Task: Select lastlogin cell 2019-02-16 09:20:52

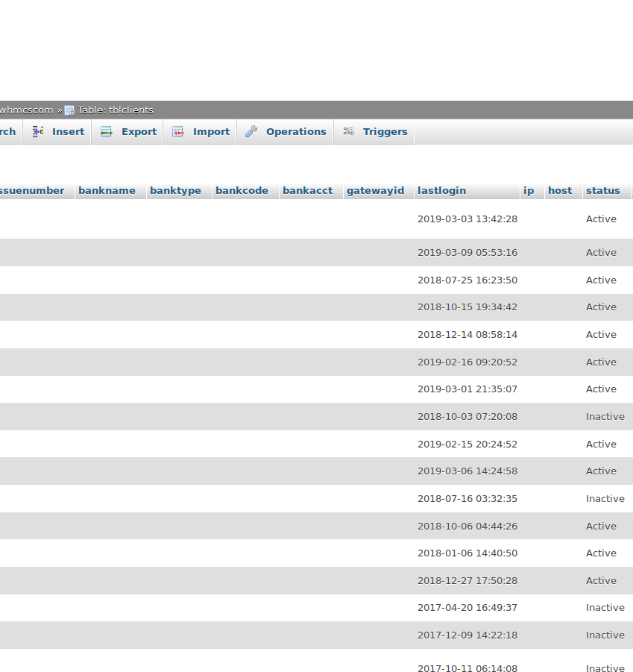Action: click(x=467, y=362)
